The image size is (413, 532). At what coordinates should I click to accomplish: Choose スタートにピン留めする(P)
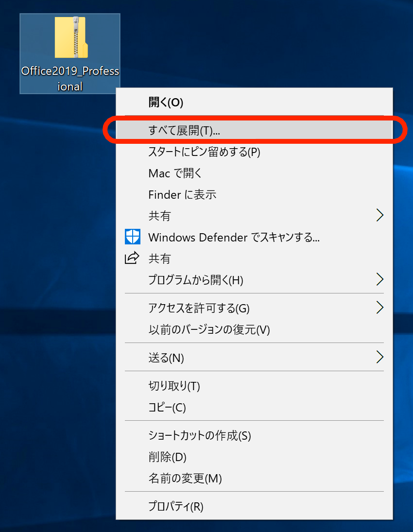click(254, 152)
